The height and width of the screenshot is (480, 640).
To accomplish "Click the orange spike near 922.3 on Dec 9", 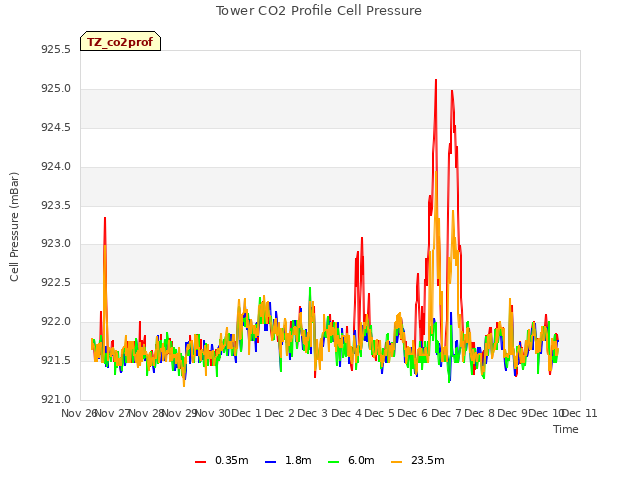I will click(510, 300).
